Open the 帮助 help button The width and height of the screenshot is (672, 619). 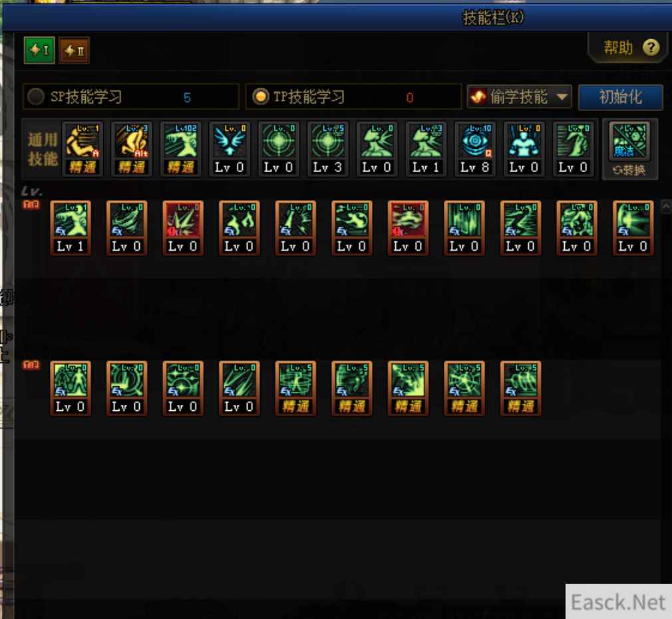click(628, 48)
